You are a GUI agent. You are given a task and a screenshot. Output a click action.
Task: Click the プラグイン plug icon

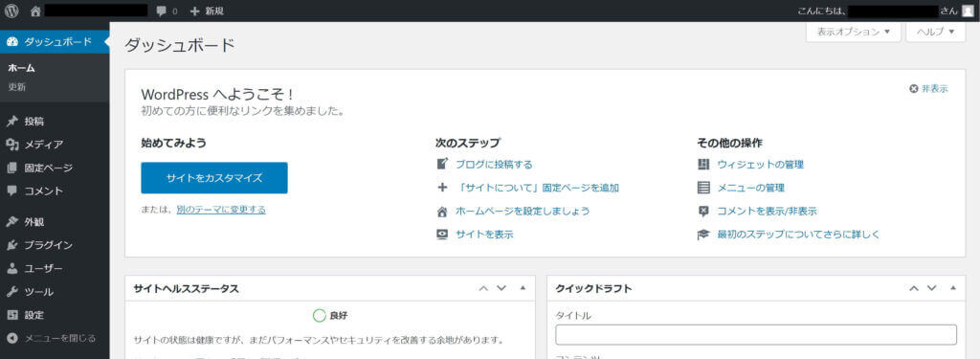[11, 245]
